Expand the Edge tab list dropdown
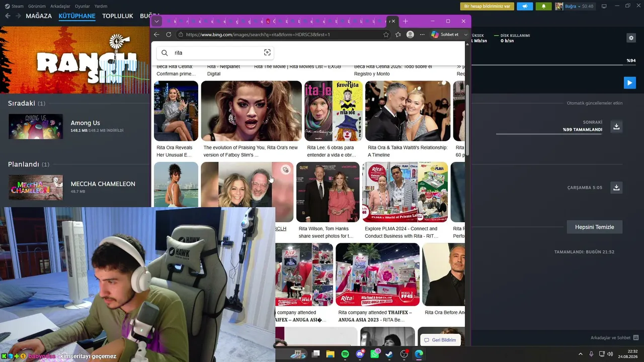Image resolution: width=644 pixels, height=362 pixels. click(157, 21)
